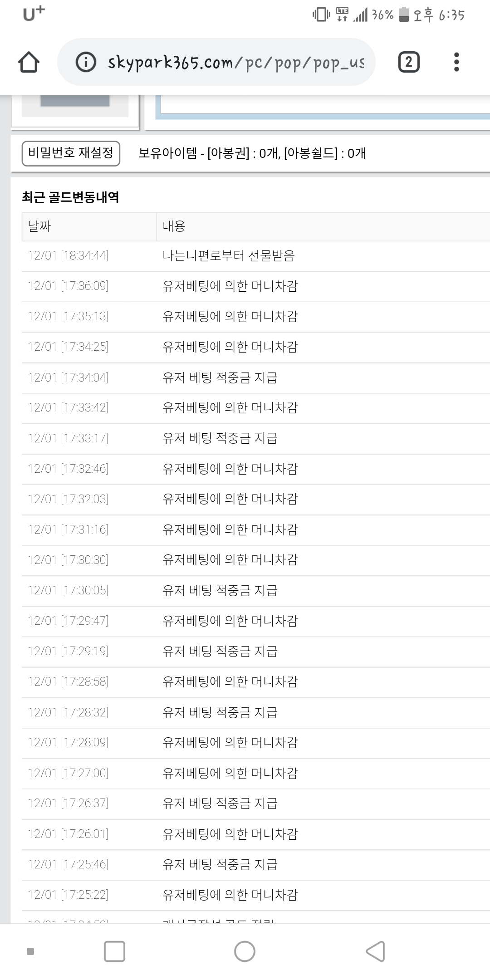Click the 비밀번호 재설정 button

(71, 153)
